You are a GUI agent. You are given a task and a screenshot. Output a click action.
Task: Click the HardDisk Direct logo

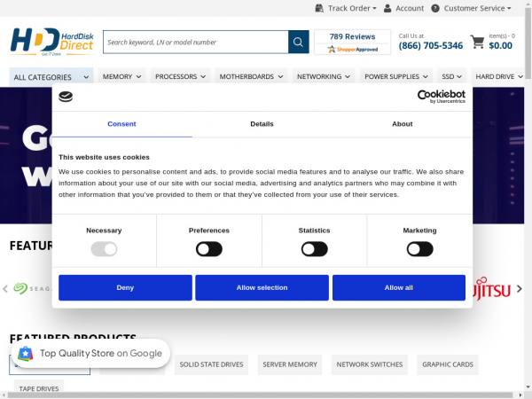51,42
